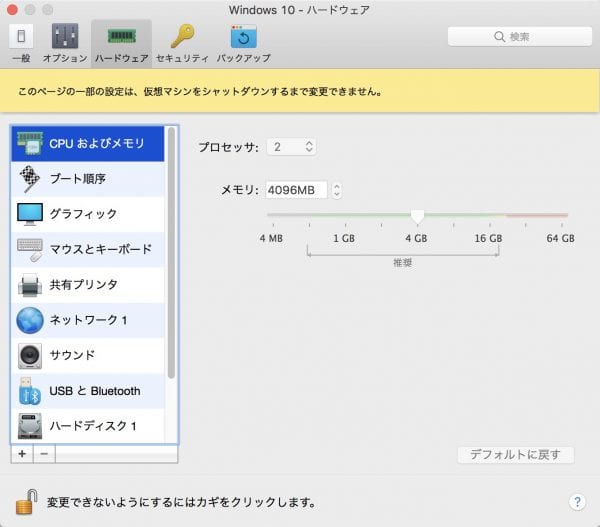Click the 検索 search field

point(520,37)
